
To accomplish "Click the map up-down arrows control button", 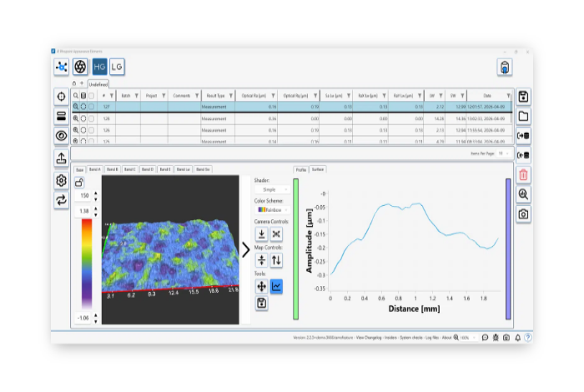I will (276, 260).
